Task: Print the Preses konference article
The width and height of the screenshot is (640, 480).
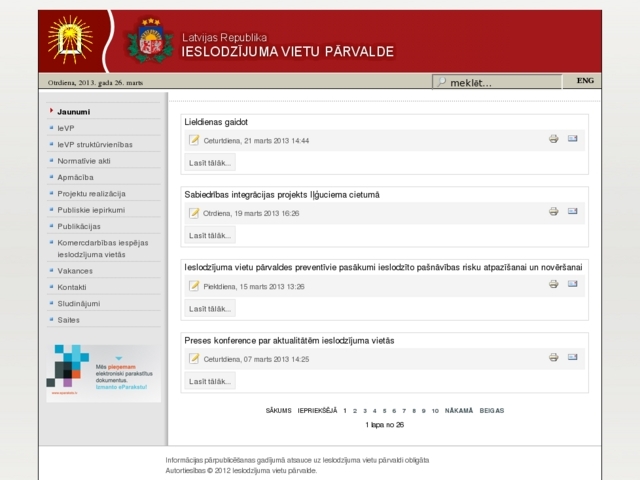Action: tap(553, 358)
